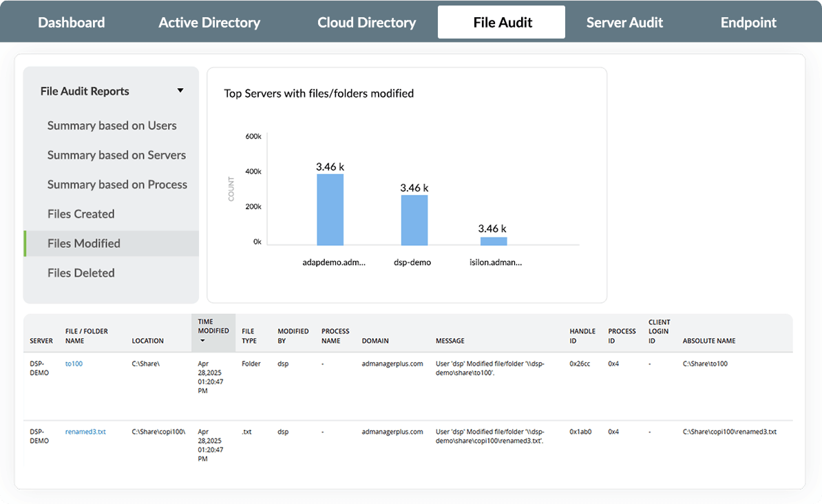Click time modified cell in renamed3.txt row

click(x=210, y=445)
